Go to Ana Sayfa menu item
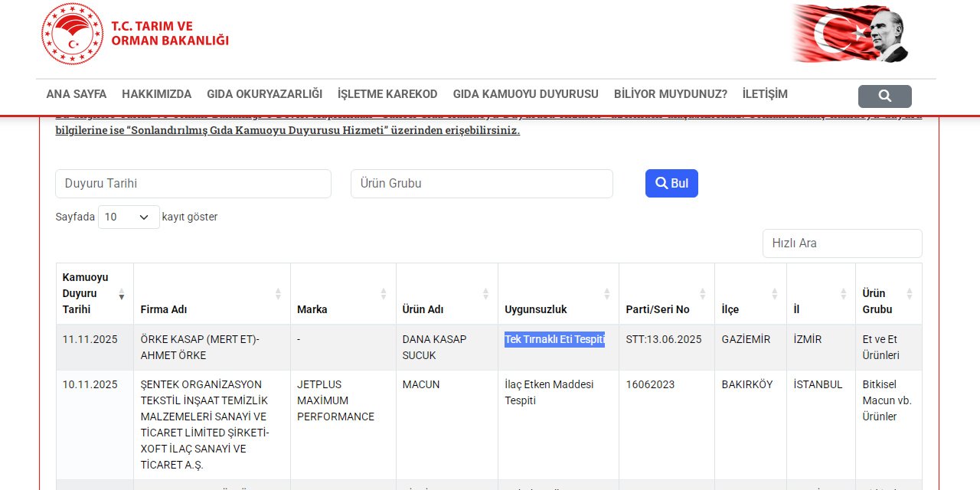The width and height of the screenshot is (980, 490). coord(77,94)
